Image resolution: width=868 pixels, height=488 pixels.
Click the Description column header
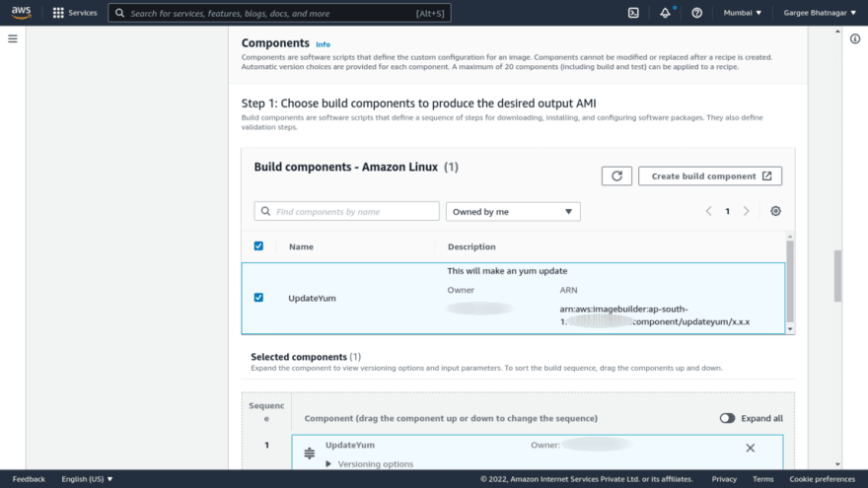(x=471, y=246)
